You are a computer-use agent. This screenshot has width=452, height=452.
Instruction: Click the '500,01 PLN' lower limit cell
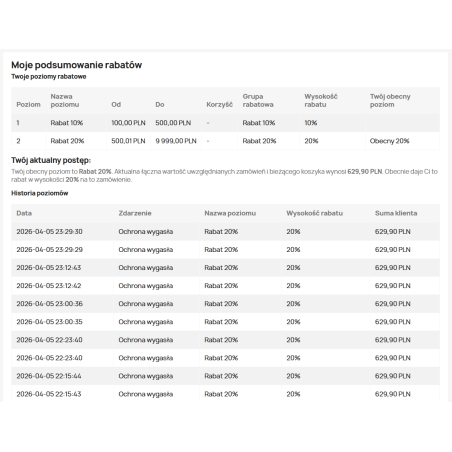[x=128, y=141]
